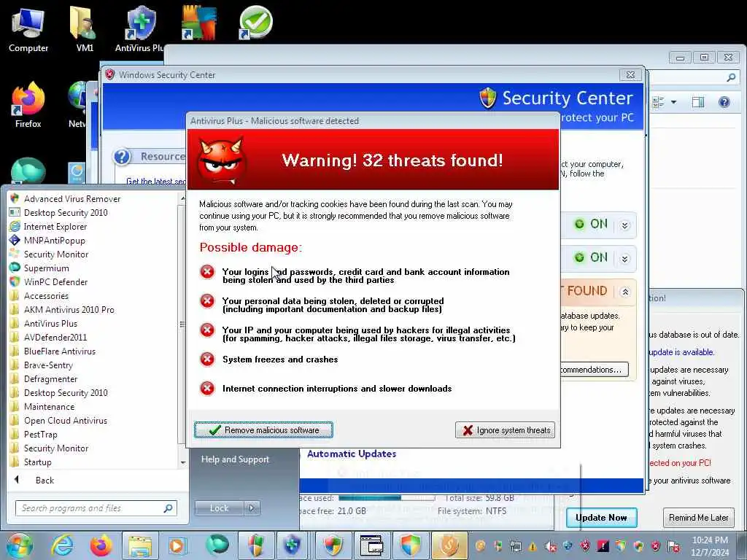This screenshot has width=747, height=560.
Task: Click the muted speaker tray icon
Action: tap(550, 546)
